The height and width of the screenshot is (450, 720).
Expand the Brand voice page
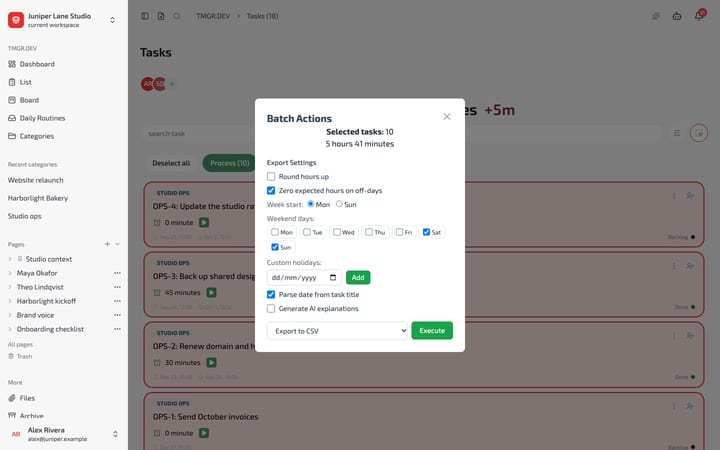pos(10,315)
